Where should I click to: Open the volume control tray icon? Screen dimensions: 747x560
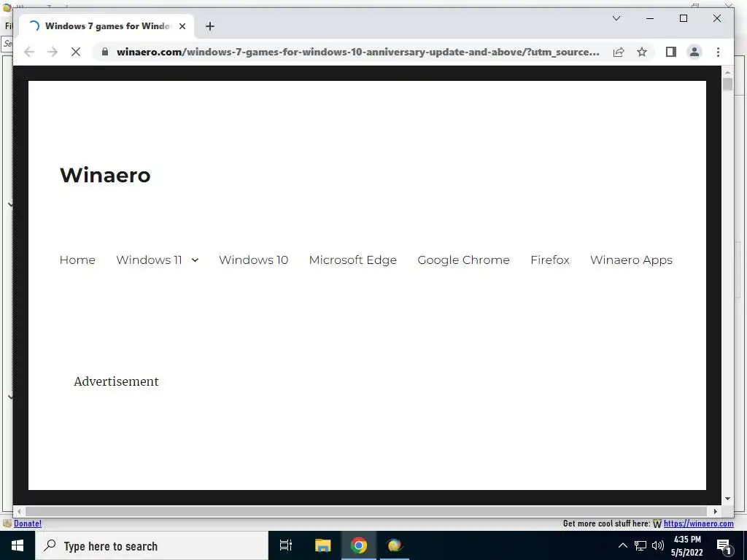(x=658, y=545)
